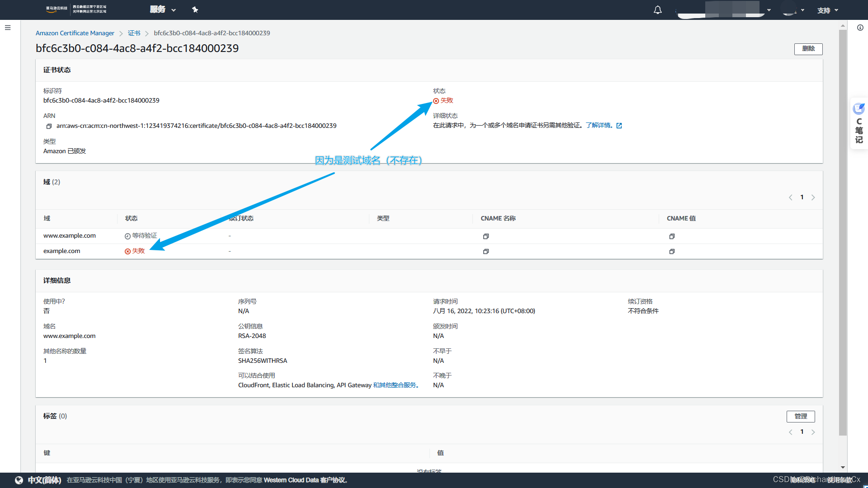
Task: Open the account name dropdown
Action: pos(722,9)
